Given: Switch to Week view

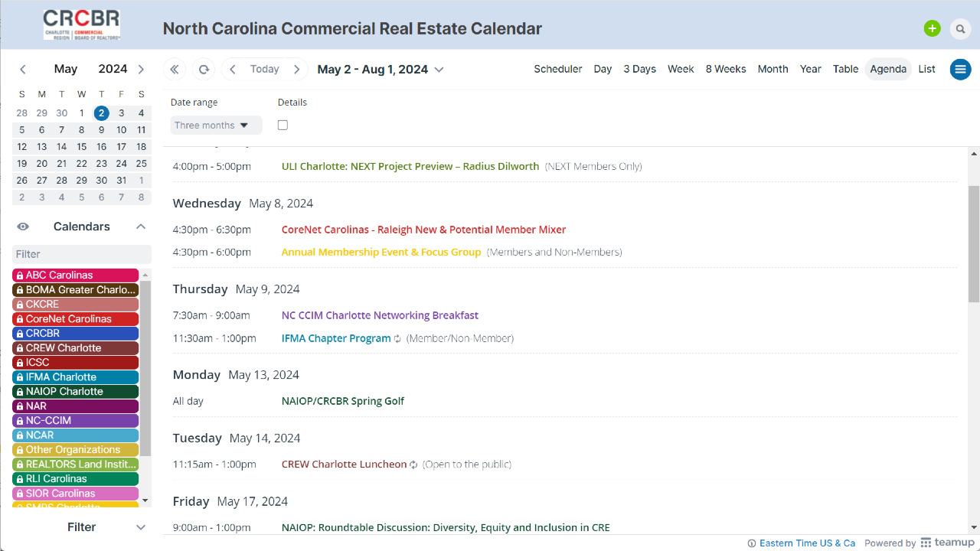Looking at the screenshot, I should 681,69.
